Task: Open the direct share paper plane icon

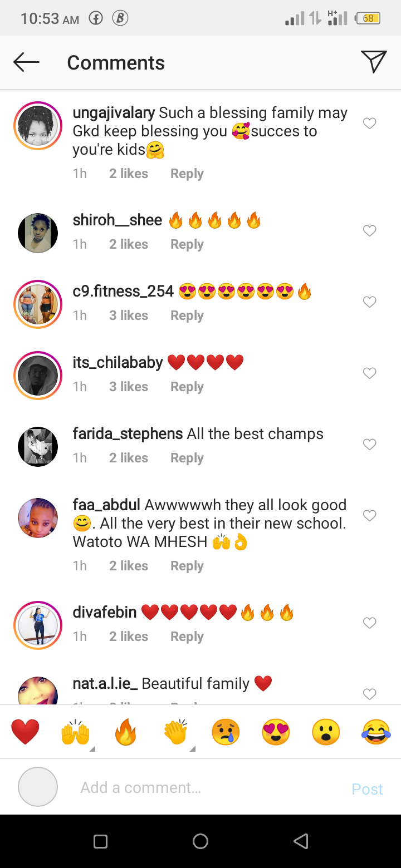Action: point(373,62)
